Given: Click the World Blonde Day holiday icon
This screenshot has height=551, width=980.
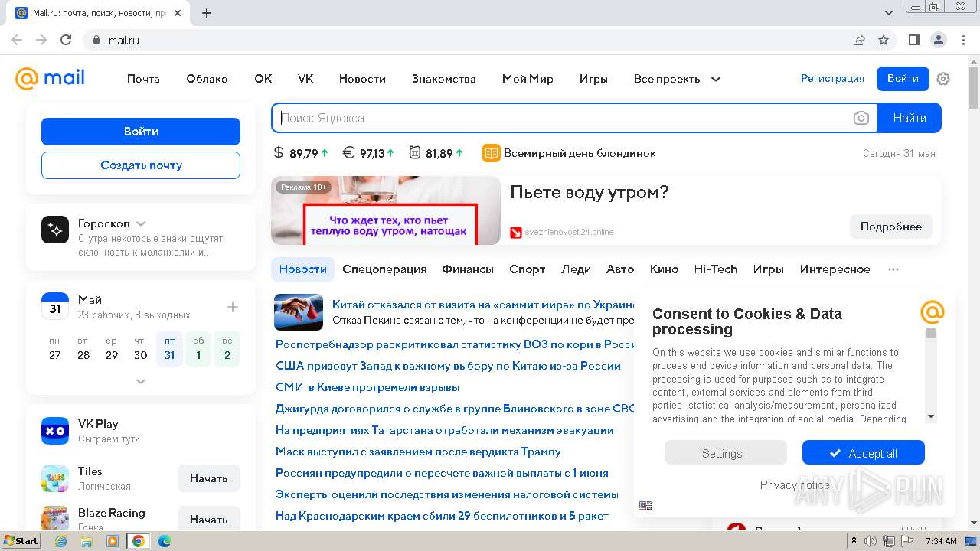Looking at the screenshot, I should [491, 153].
